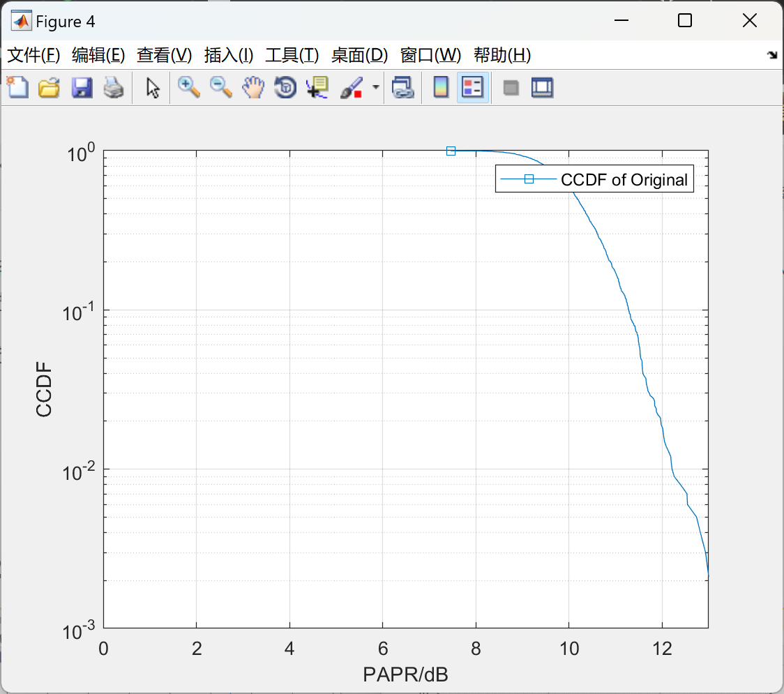Open the 插入(I) menu
784x694 pixels.
pos(229,55)
